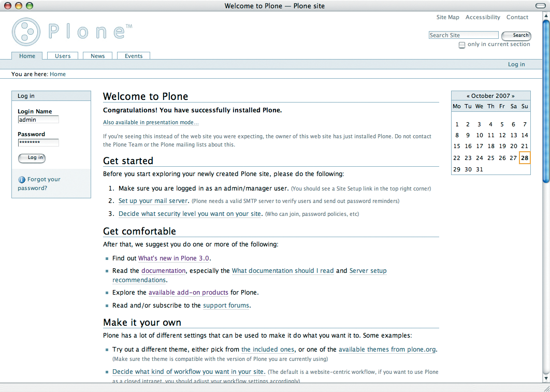Viewport: 550px width, 392px height.
Task: Open the included ones themes link
Action: (x=268, y=350)
